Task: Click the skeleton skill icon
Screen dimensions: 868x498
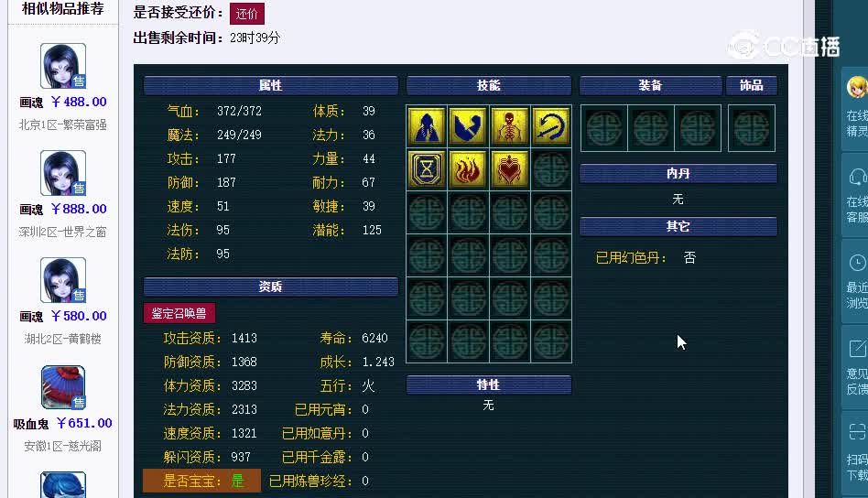Action: pos(509,126)
